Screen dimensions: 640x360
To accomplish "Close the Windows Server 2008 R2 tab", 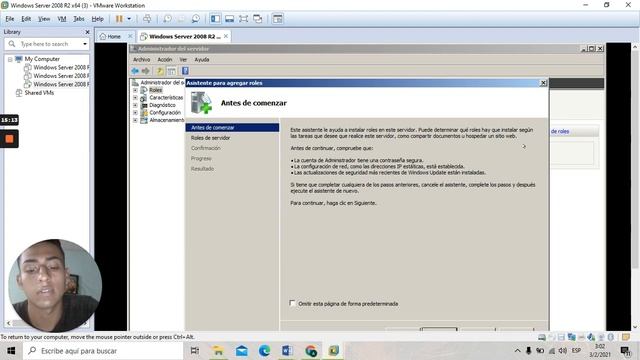I will [x=226, y=36].
